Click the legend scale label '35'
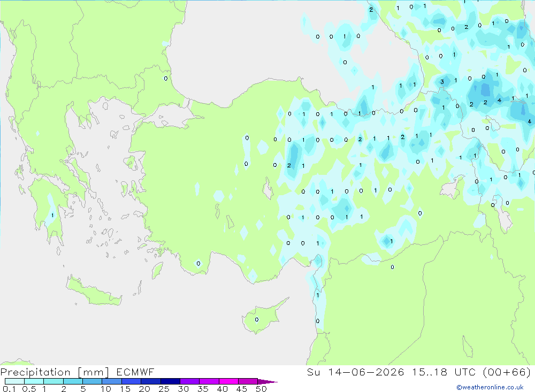The image size is (535, 392). click(203, 389)
